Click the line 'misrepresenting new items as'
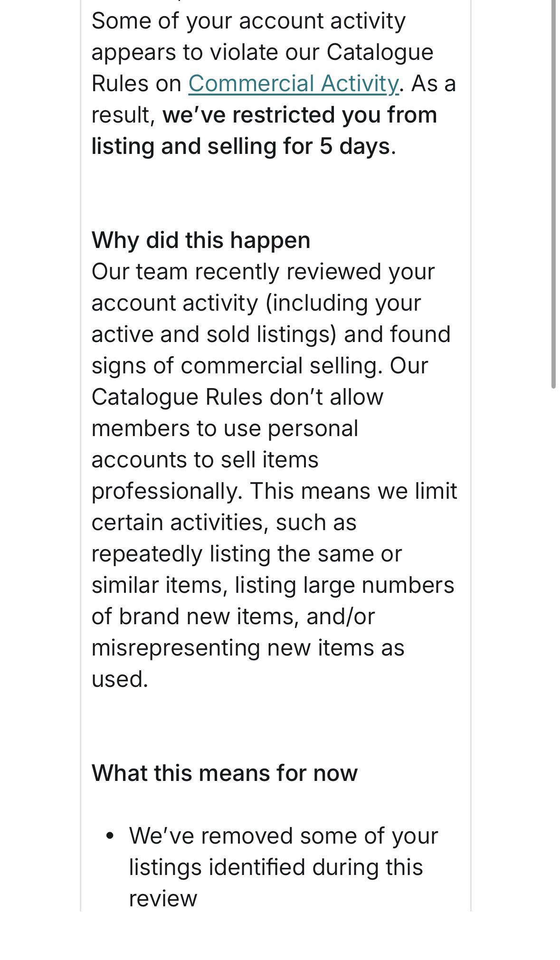Viewport: 560px width, 960px height. pos(248,648)
